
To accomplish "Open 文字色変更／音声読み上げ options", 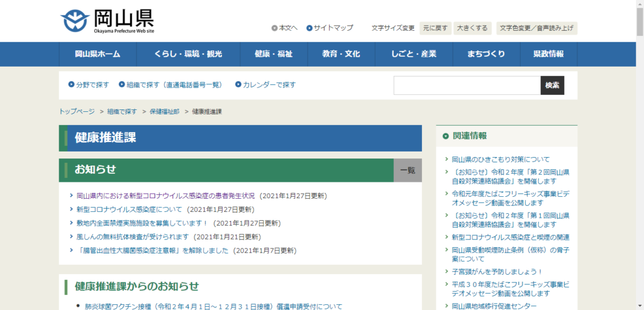I will pyautogui.click(x=536, y=28).
